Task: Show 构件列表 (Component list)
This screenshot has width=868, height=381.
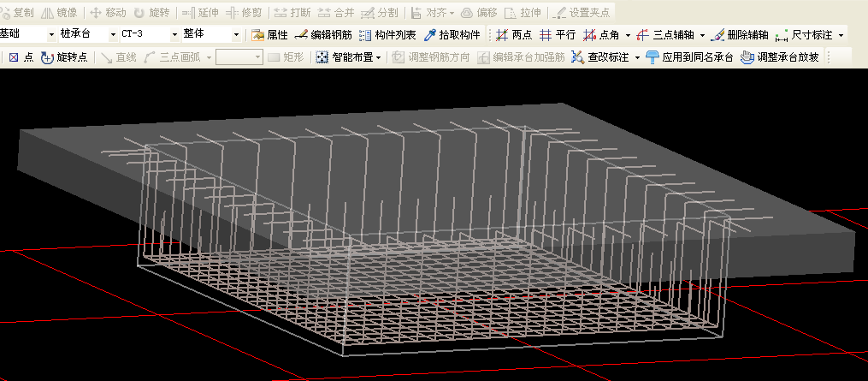Action: [387, 35]
